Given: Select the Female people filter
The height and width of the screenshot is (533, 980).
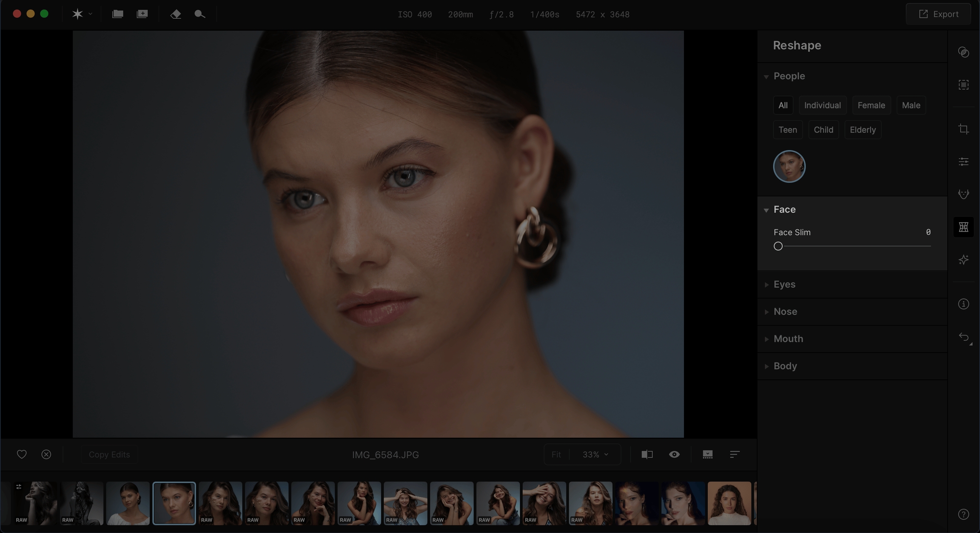Looking at the screenshot, I should coord(871,105).
